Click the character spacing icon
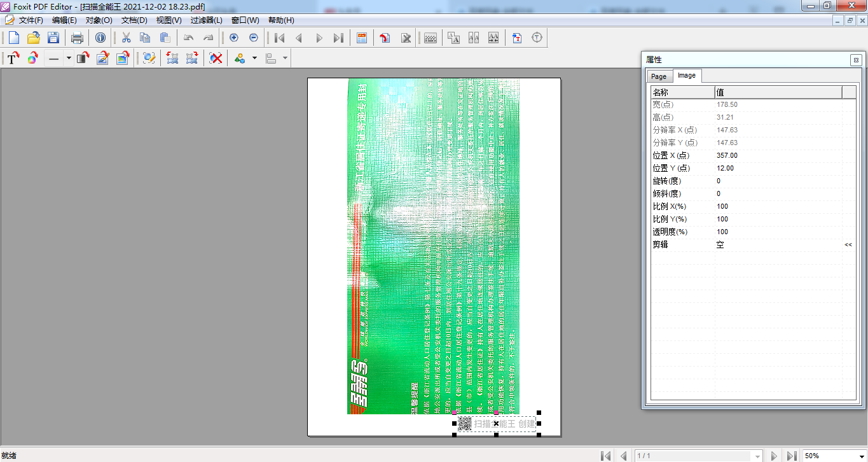 click(x=473, y=38)
